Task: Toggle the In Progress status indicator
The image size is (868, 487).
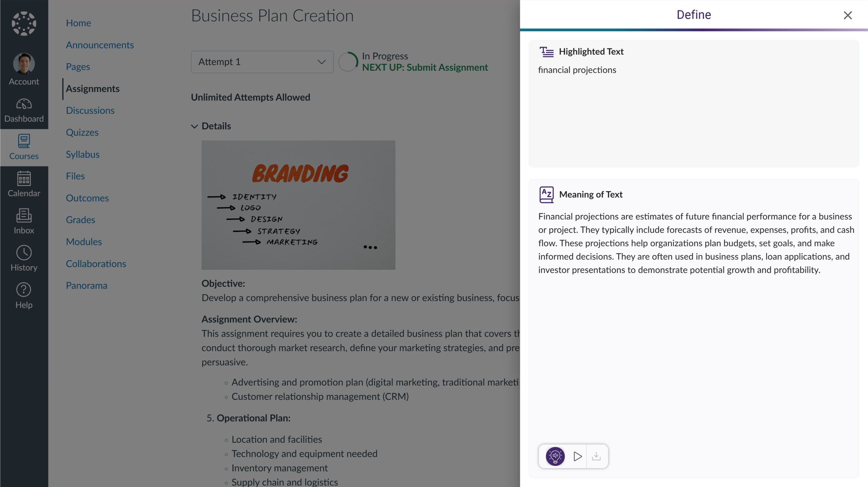Action: [x=348, y=61]
